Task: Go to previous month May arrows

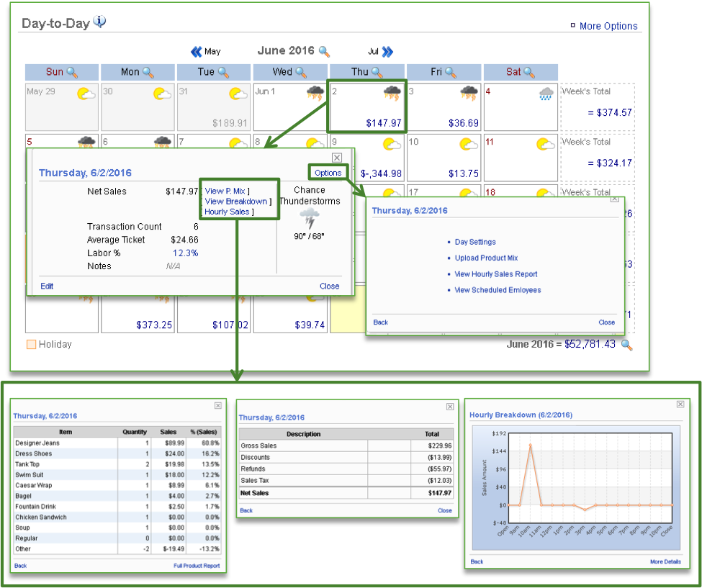Action: 196,52
